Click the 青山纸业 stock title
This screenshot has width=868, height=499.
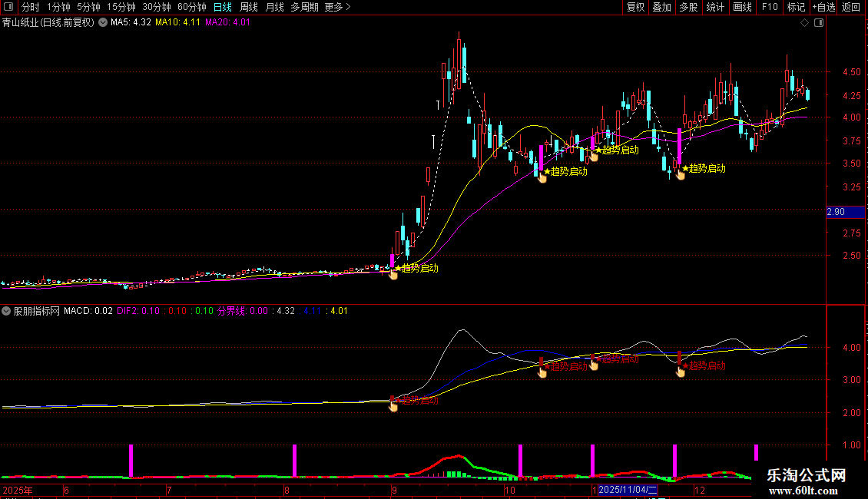click(x=48, y=23)
